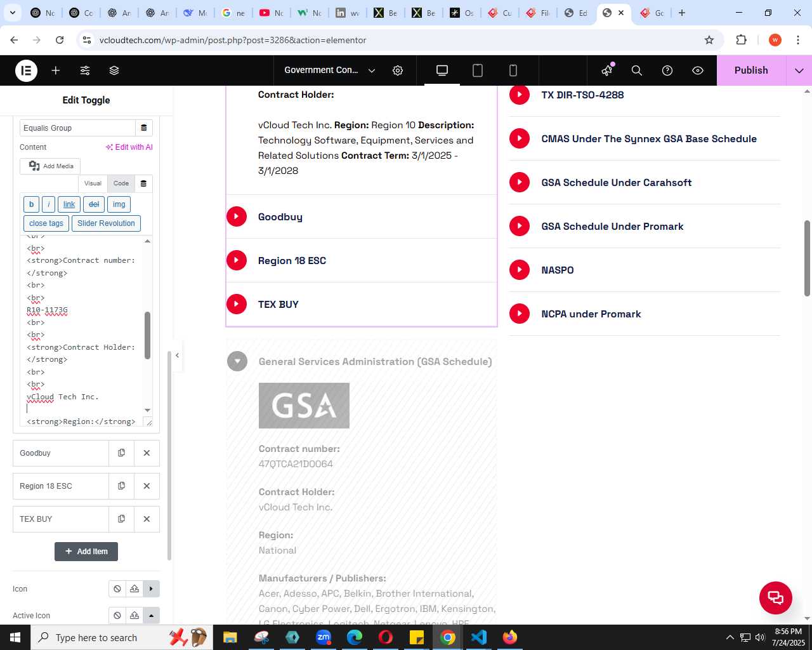This screenshot has width=812, height=650.
Task: Open dynamic tags for Equalis Group title
Action: (144, 128)
